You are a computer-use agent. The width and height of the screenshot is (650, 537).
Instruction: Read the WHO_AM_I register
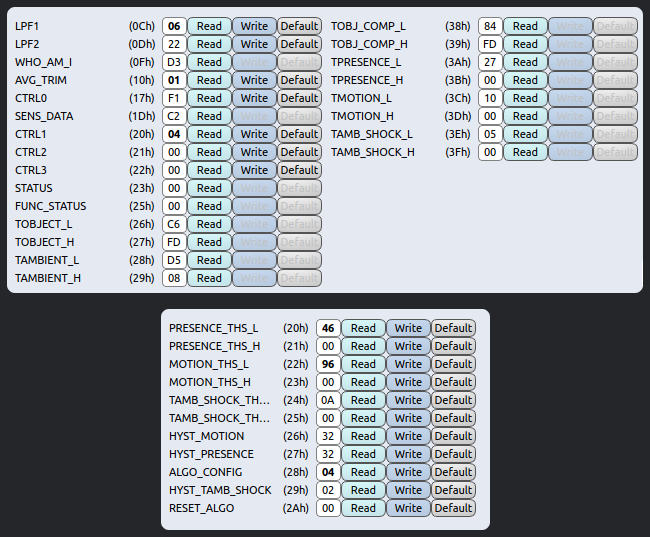209,62
